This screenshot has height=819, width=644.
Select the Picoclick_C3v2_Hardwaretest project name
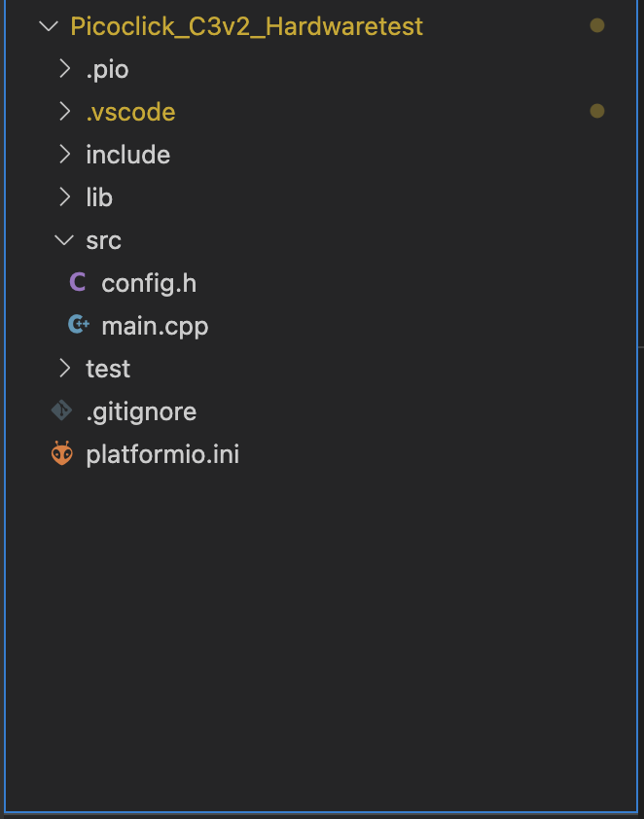click(x=246, y=26)
